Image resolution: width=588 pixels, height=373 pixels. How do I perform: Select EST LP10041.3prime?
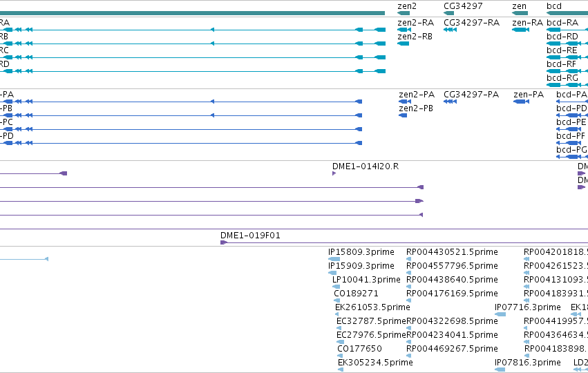click(x=336, y=287)
